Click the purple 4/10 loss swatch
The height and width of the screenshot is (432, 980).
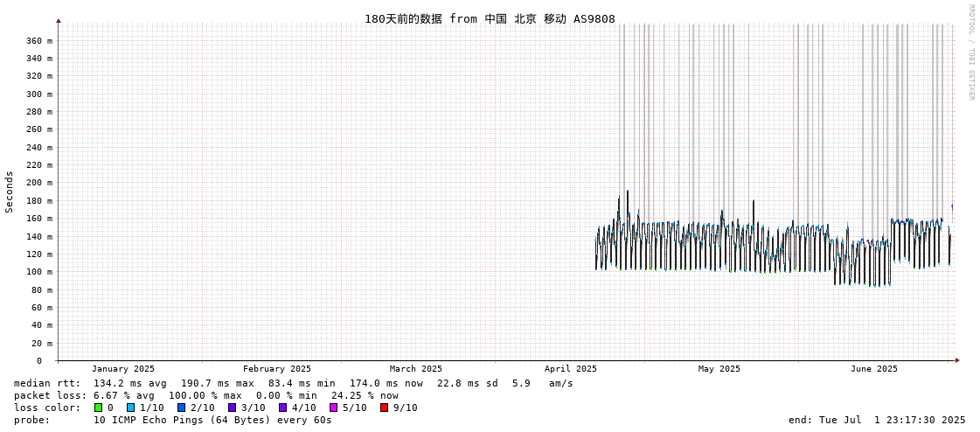click(282, 408)
